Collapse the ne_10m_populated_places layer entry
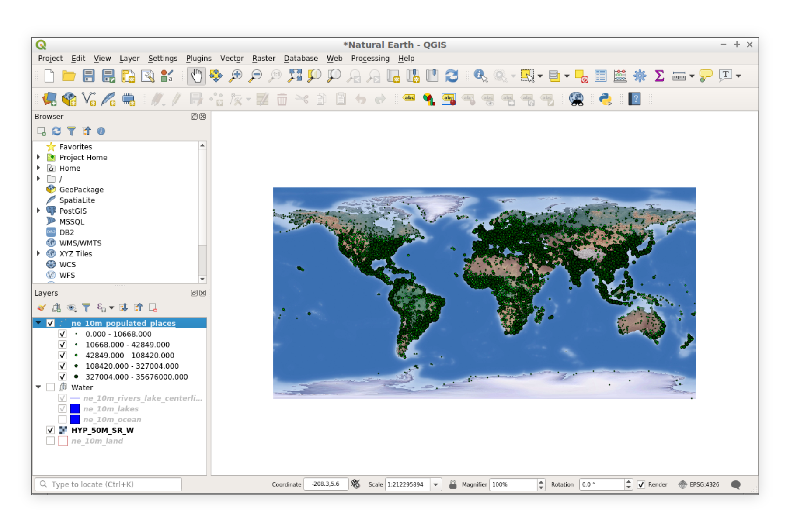The width and height of the screenshot is (790, 532). (38, 323)
